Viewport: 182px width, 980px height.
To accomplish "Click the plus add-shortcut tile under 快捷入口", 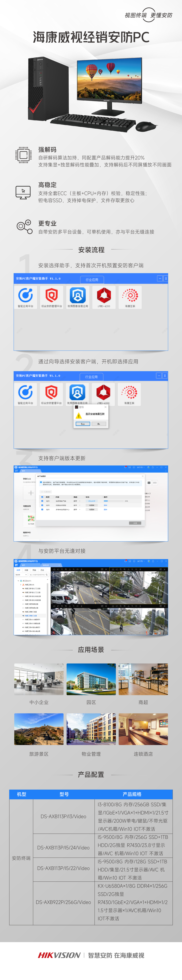I will click(31, 493).
